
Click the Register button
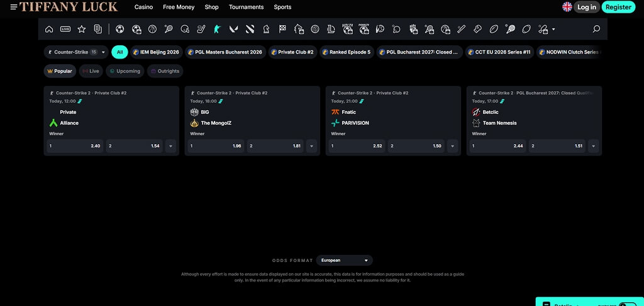(618, 7)
